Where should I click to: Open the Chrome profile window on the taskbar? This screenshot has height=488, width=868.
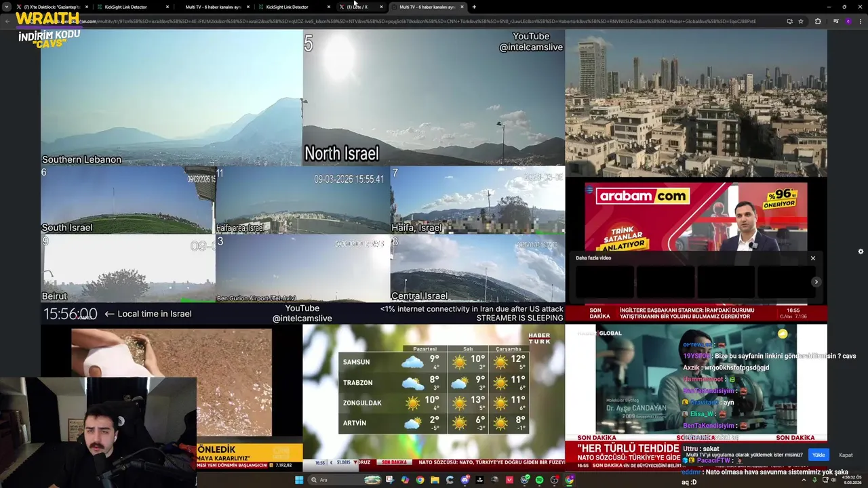click(x=570, y=480)
